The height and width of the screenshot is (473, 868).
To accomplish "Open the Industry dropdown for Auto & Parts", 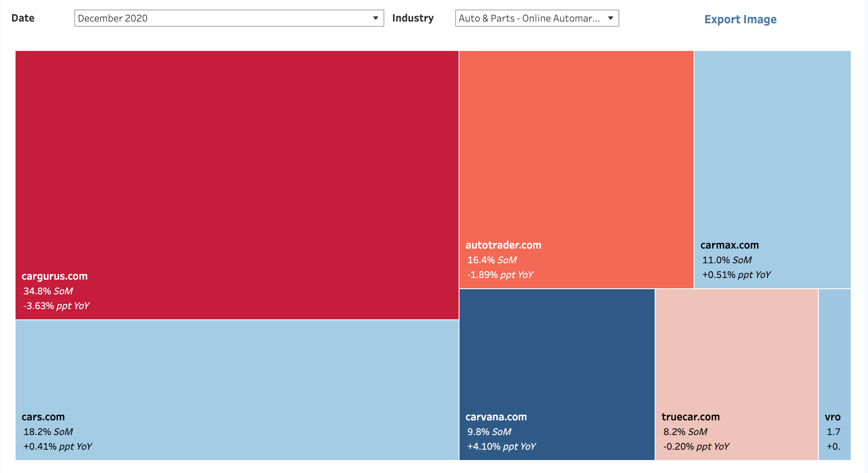I will click(537, 18).
